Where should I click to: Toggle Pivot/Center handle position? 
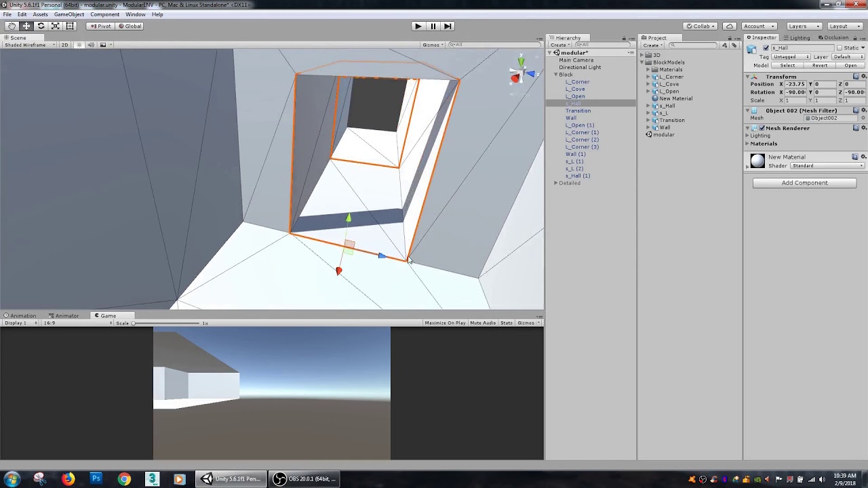100,26
